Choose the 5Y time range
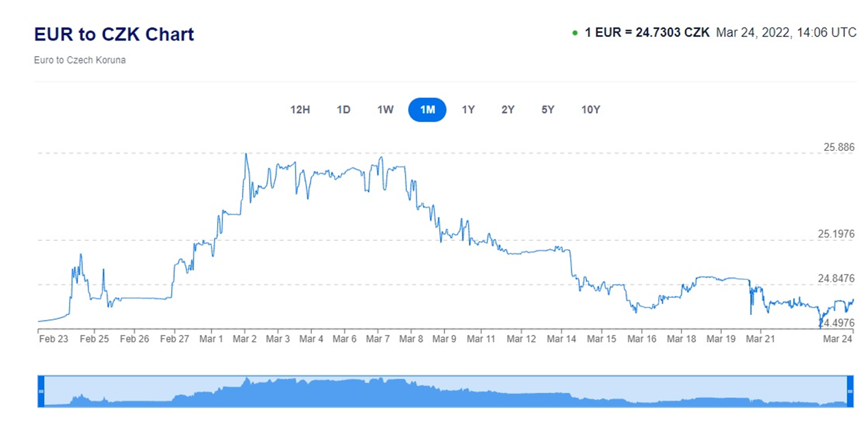The image size is (868, 431). click(548, 110)
